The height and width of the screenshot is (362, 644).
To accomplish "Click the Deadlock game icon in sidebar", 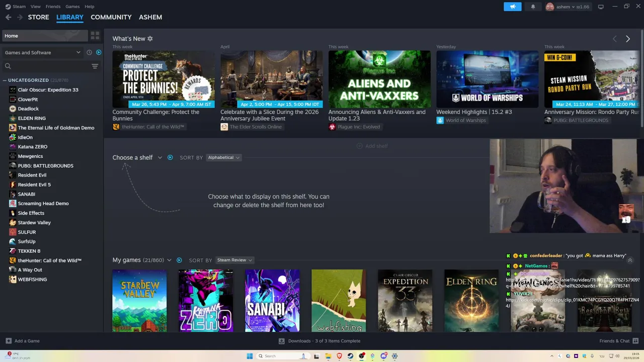I will tap(13, 109).
